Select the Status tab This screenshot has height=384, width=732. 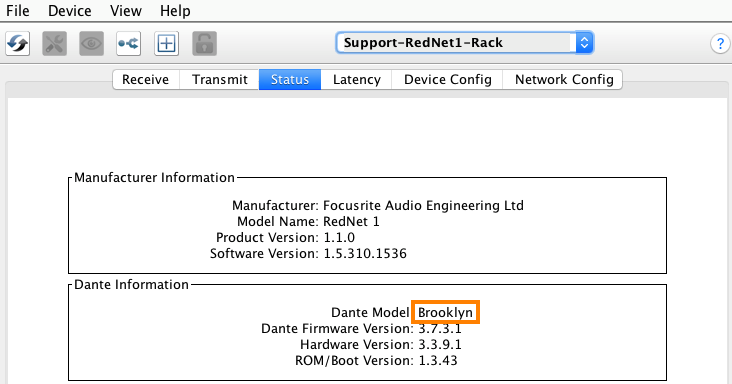point(290,79)
